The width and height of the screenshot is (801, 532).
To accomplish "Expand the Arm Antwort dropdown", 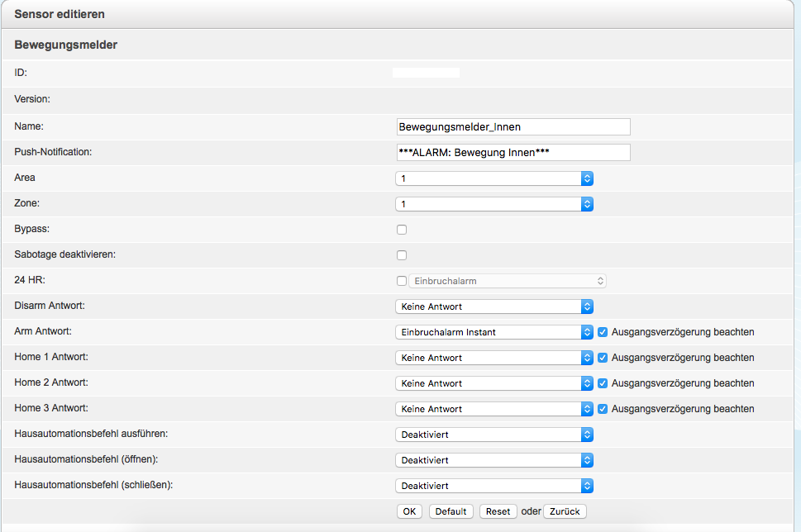I will [x=494, y=332].
